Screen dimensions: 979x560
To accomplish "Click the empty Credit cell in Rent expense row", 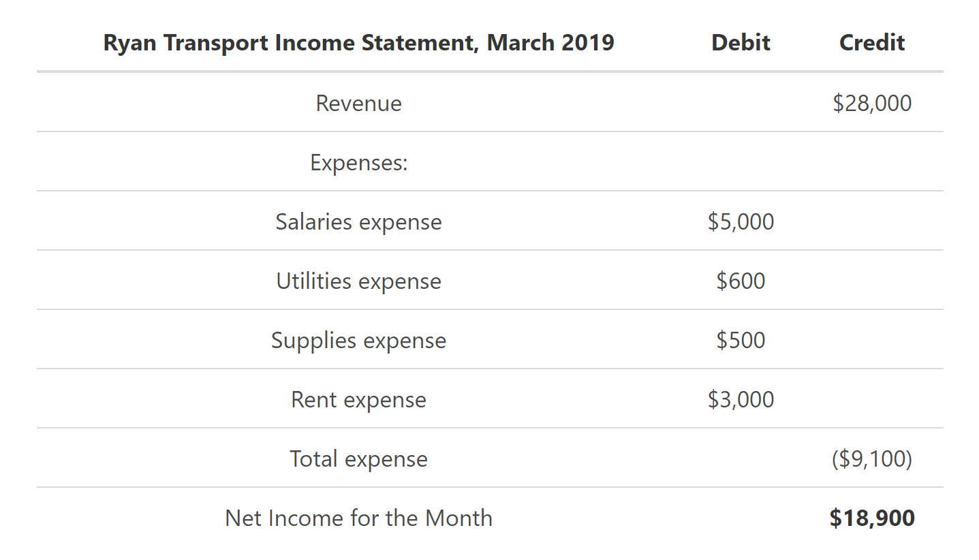I will tap(871, 400).
